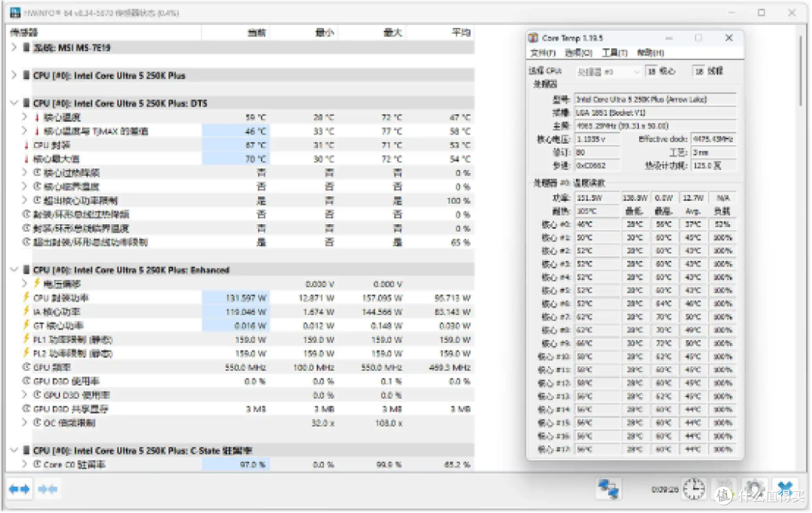Image resolution: width=812 pixels, height=513 pixels.
Task: Click the thermometer icon on the 核心最大值 row
Action: 26,159
